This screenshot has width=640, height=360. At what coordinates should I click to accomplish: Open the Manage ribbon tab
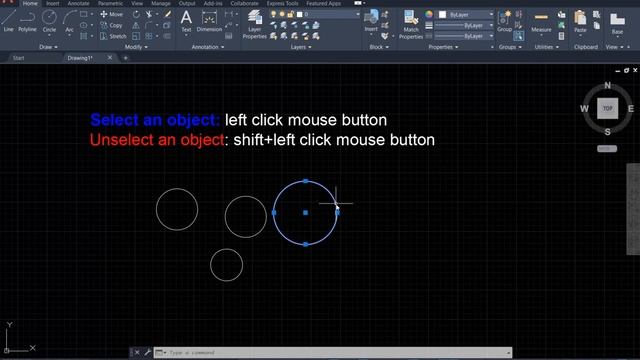[161, 3]
